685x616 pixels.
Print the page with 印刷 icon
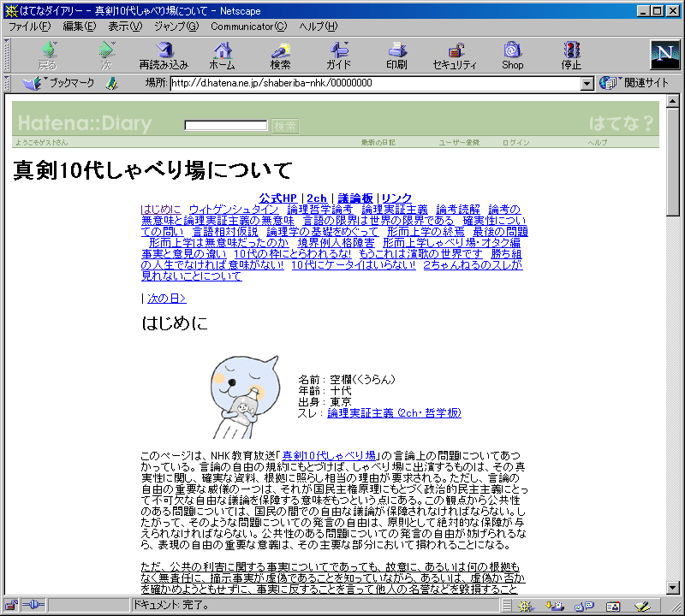pyautogui.click(x=396, y=56)
